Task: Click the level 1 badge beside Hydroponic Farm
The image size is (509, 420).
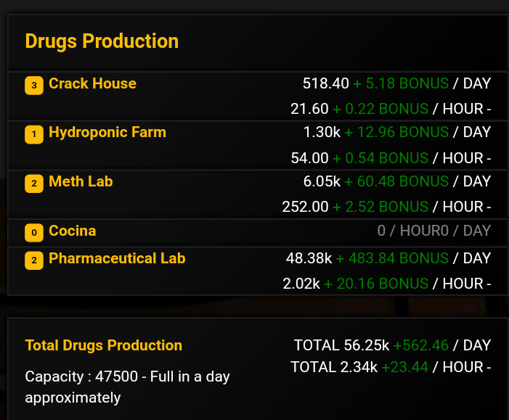Action: point(33,134)
